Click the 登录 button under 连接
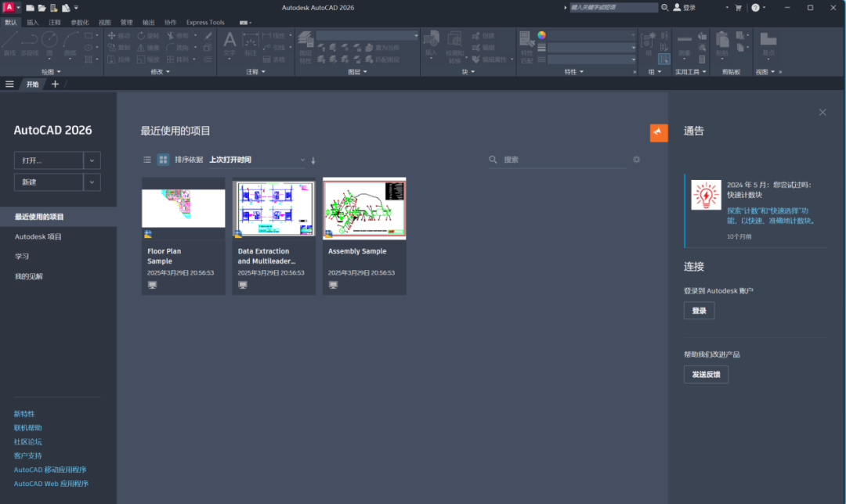The height and width of the screenshot is (504, 846). point(700,311)
